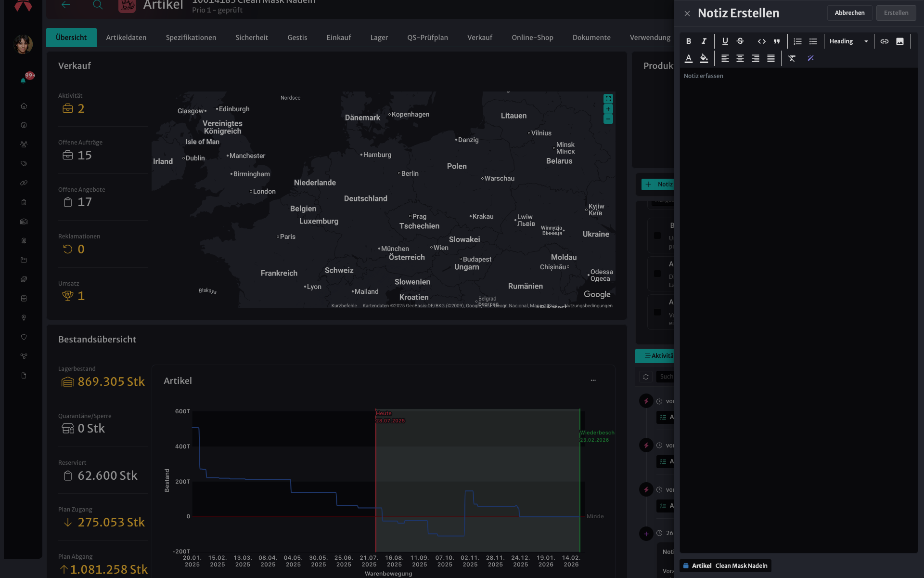The image size is (924, 578).
Task: Click the underline formatting icon
Action: tap(725, 41)
